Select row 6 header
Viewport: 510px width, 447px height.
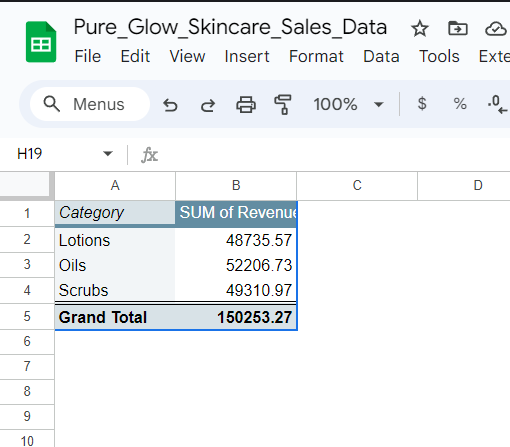(x=27, y=342)
